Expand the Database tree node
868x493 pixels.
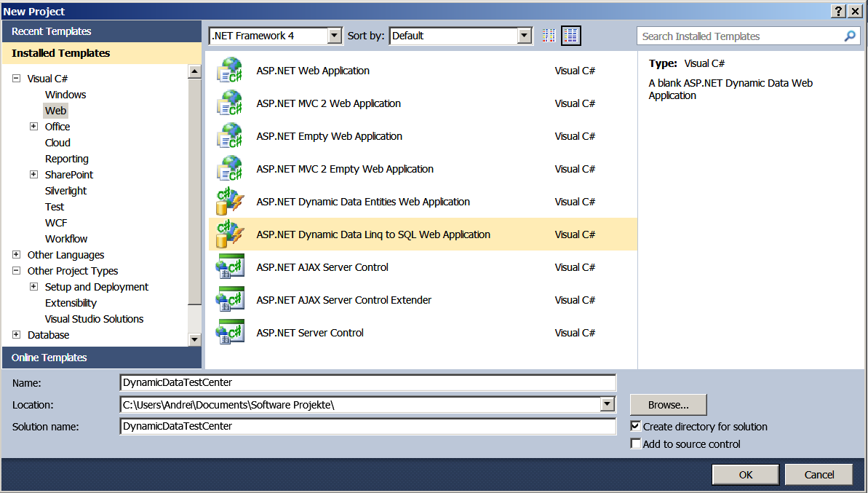pos(15,334)
